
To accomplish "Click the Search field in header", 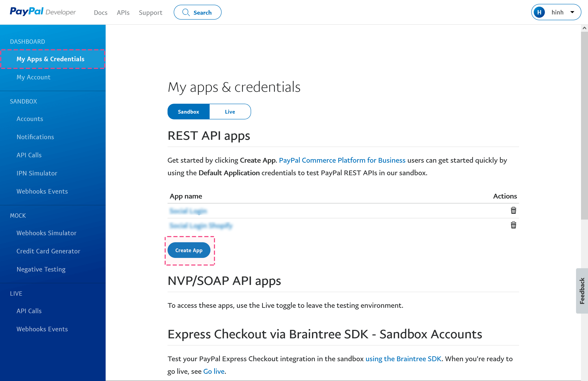I will pyautogui.click(x=198, y=12).
